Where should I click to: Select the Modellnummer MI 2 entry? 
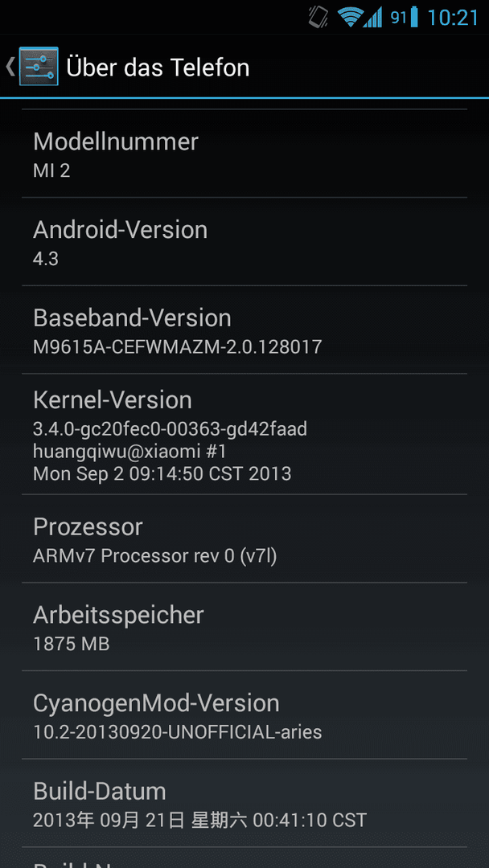coord(244,154)
